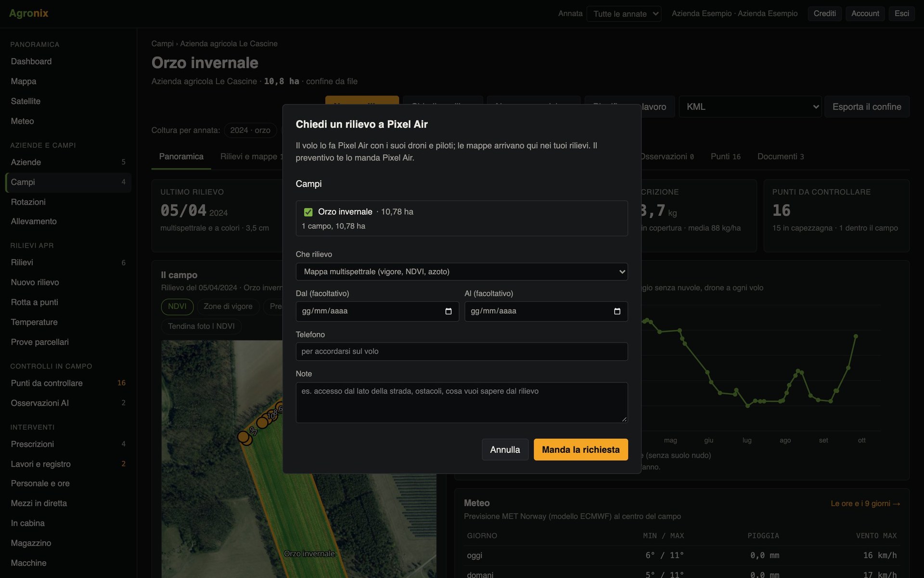Switch to the Punti 16 tab
This screenshot has width=924, height=578.
click(x=725, y=157)
